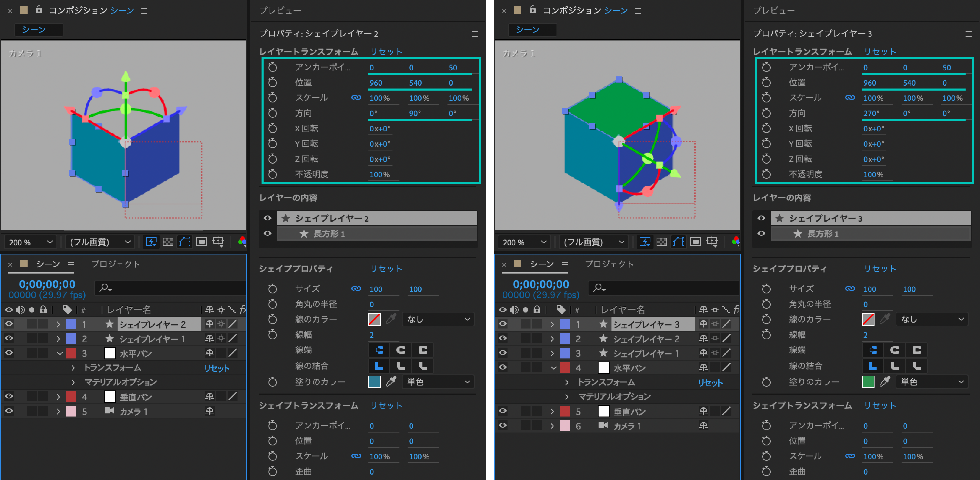980x480 pixels.
Task: Hide シェイプレイヤー 3 in right timeline
Action: (503, 324)
